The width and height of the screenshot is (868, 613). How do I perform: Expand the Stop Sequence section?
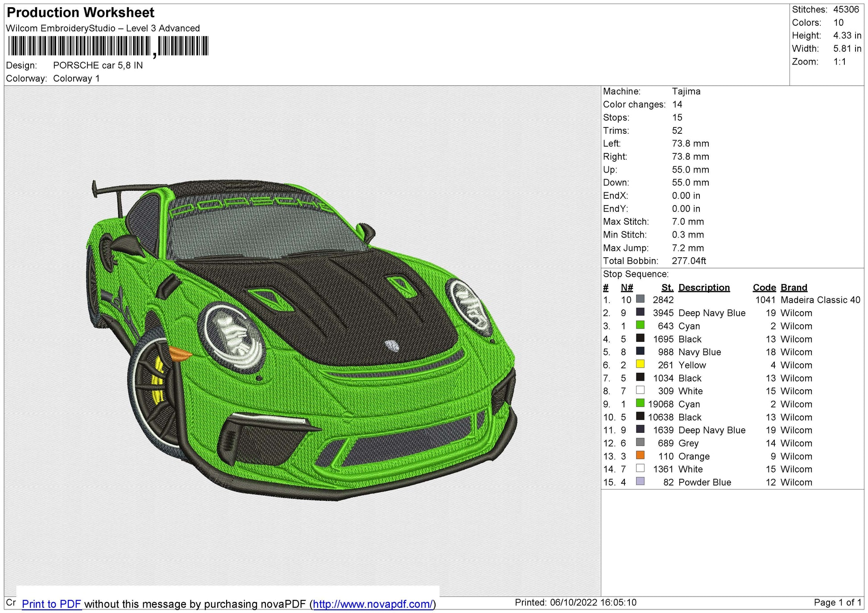pos(636,274)
